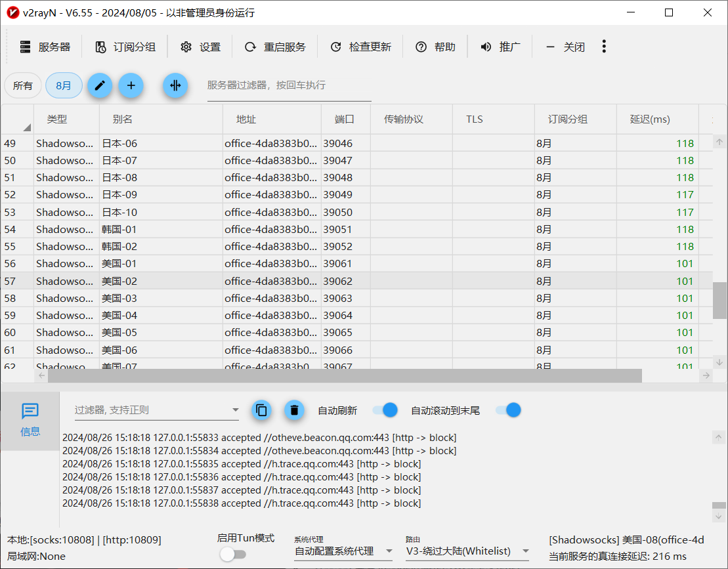This screenshot has height=569, width=728.
Task: Sort by 传输协议 column header
Action: [412, 119]
